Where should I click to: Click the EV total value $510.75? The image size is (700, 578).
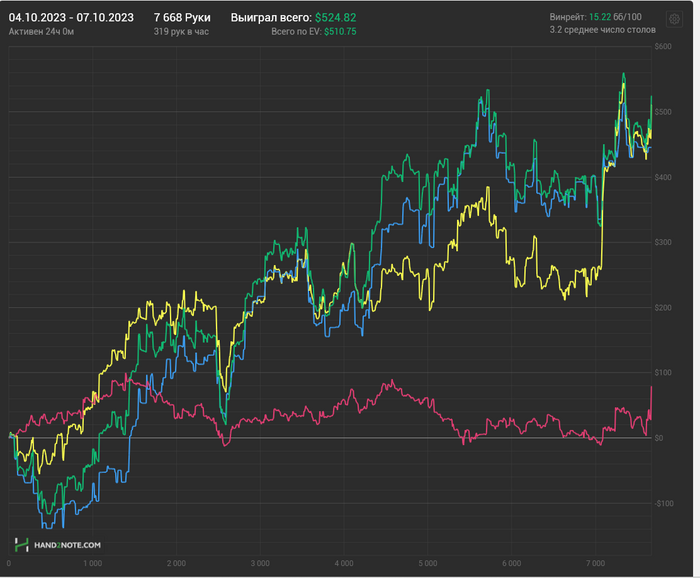point(340,32)
